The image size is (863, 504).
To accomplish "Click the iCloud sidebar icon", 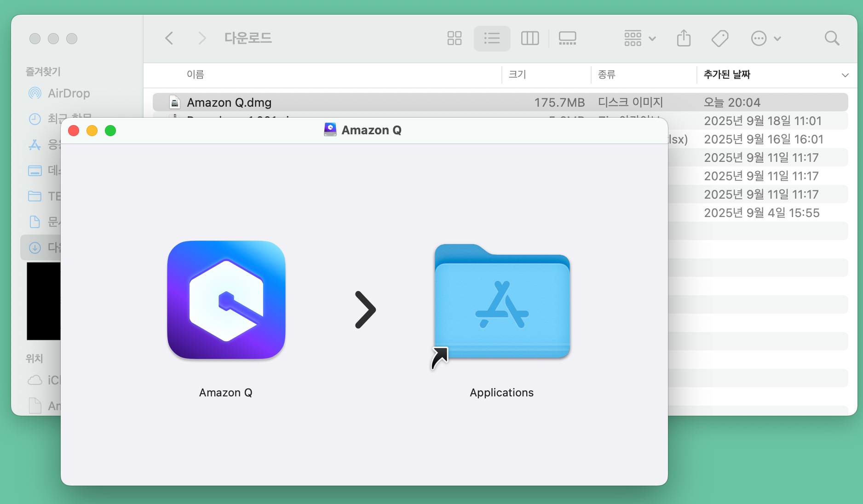I will [35, 380].
